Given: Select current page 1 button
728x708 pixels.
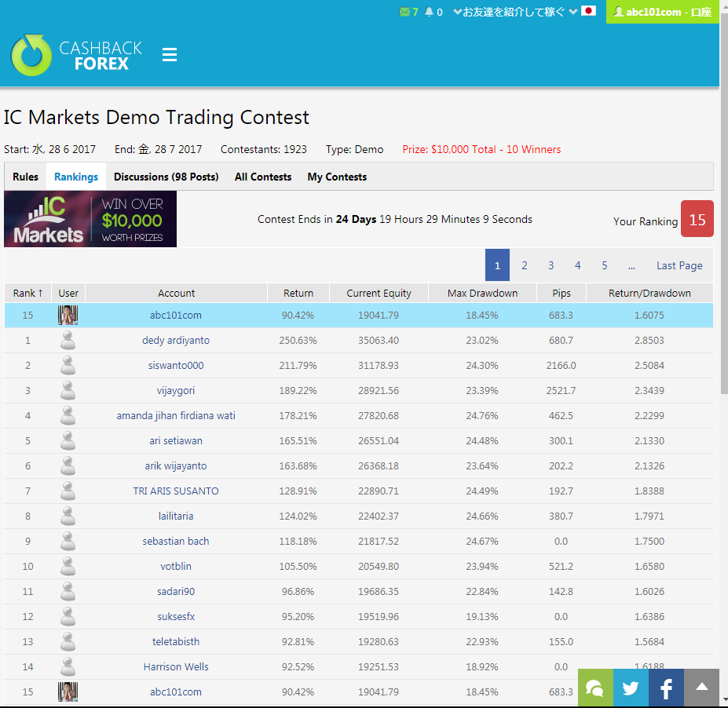Looking at the screenshot, I should tap(497, 265).
